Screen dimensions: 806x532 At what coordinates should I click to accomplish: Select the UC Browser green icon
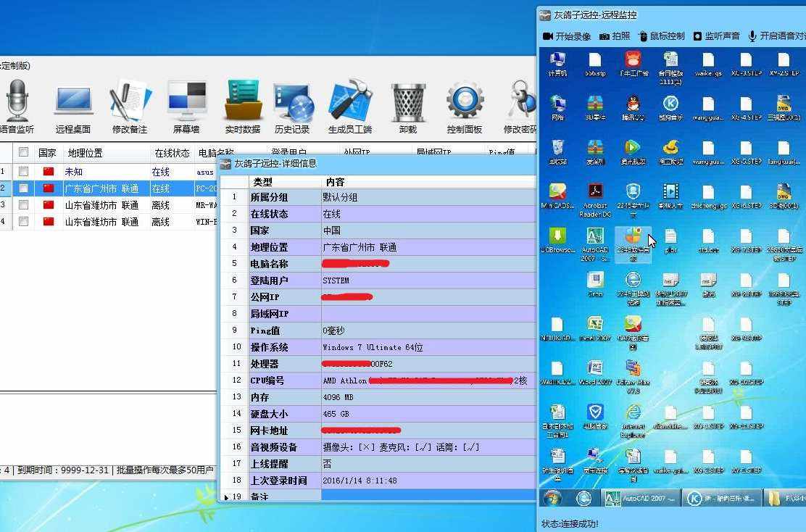[557, 241]
